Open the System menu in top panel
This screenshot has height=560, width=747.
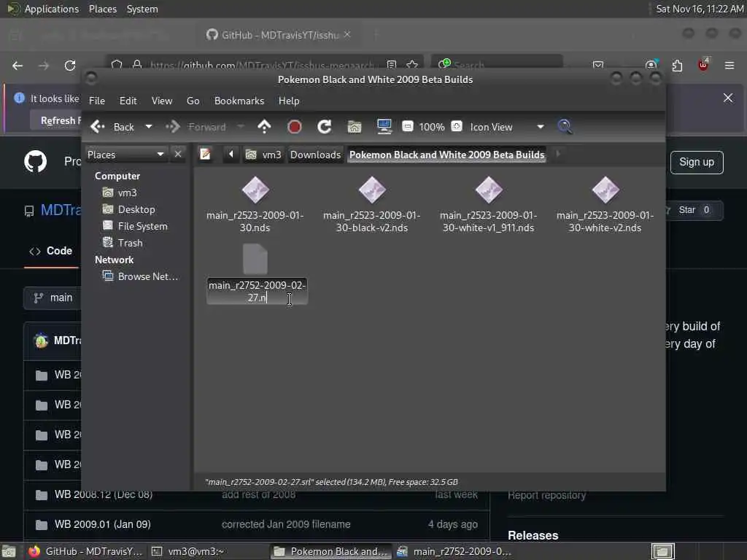[x=142, y=9]
